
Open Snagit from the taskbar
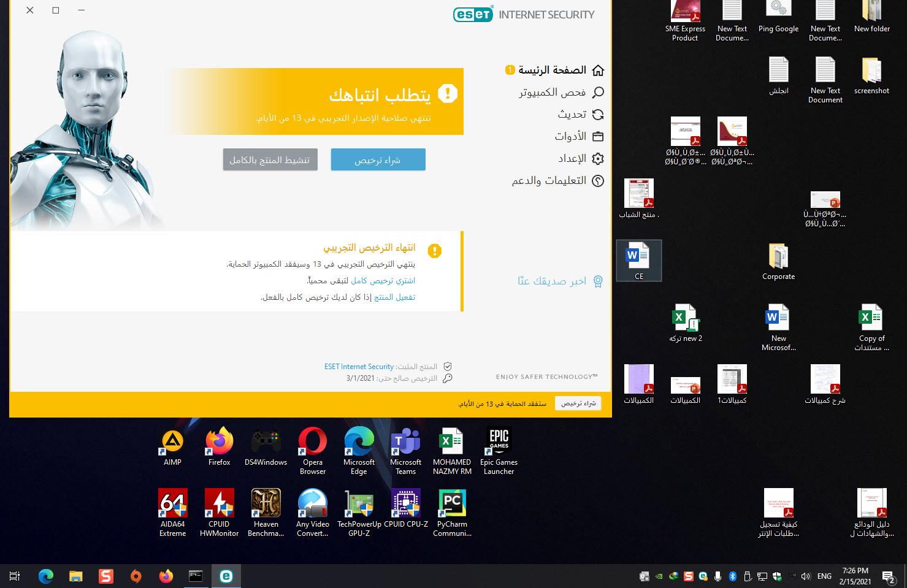point(105,576)
